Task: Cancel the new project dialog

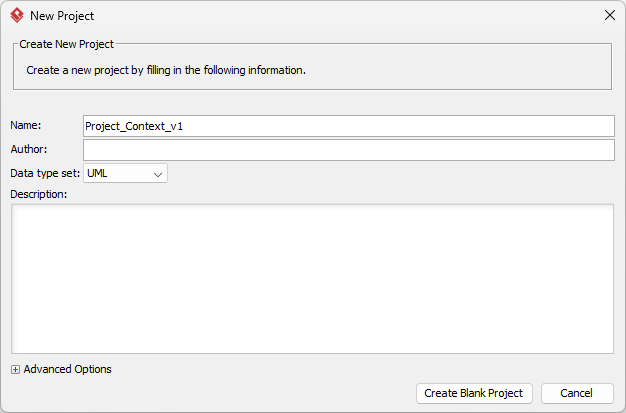Action: [x=576, y=393]
